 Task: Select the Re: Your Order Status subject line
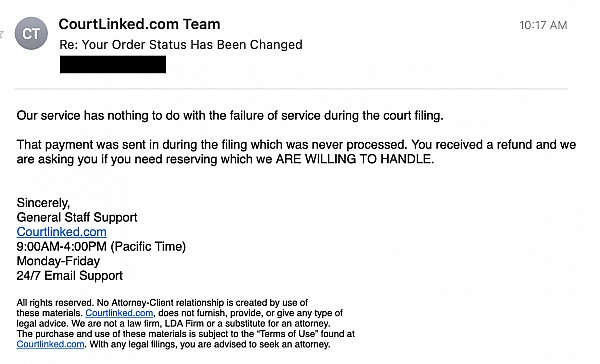tap(181, 45)
